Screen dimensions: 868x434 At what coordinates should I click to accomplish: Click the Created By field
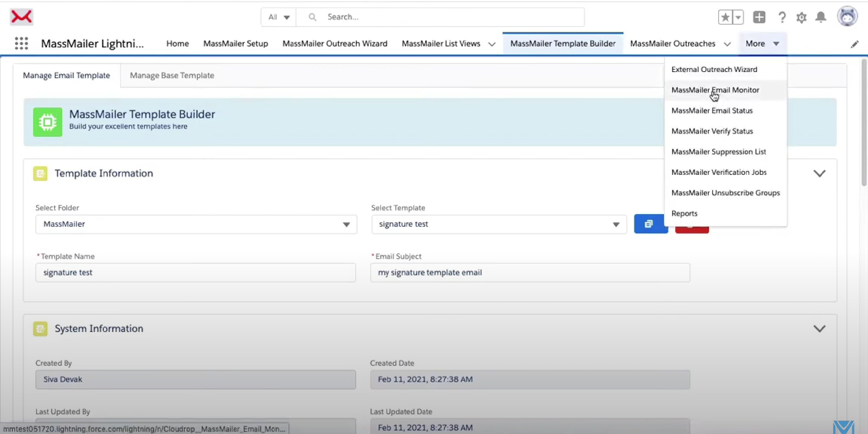196,379
